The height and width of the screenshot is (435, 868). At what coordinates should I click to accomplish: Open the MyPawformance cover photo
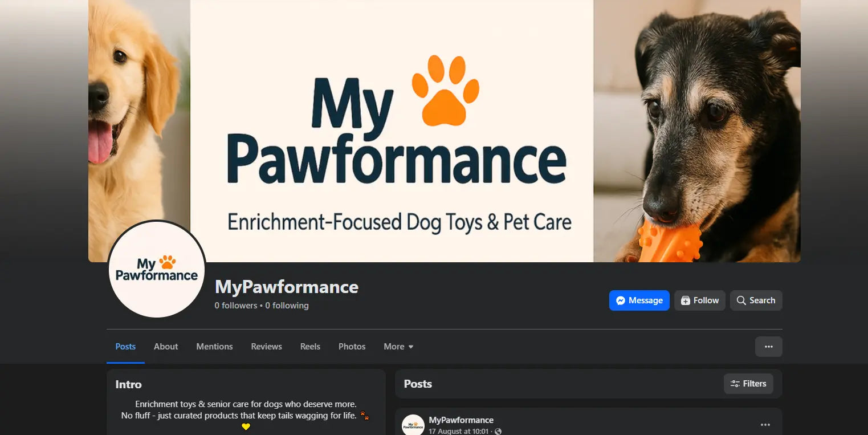(x=445, y=131)
